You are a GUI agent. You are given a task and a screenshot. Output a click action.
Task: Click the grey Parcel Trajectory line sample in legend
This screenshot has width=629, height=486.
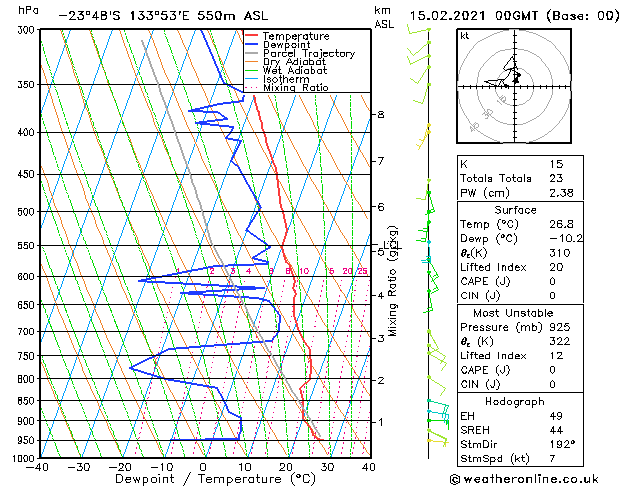pos(251,53)
